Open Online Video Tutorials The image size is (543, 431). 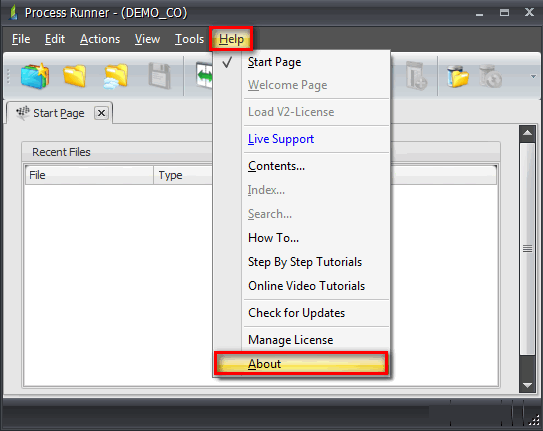[302, 286]
